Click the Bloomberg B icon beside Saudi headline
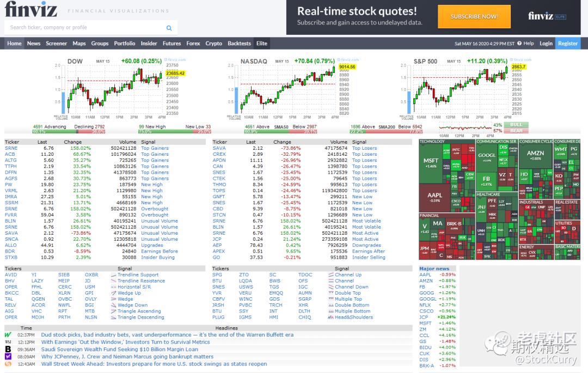The height and width of the screenshot is (373, 588). [8, 349]
